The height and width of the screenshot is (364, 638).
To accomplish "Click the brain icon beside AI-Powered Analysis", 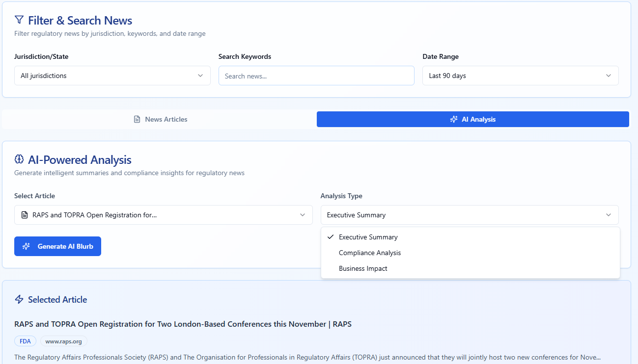I will [x=19, y=159].
